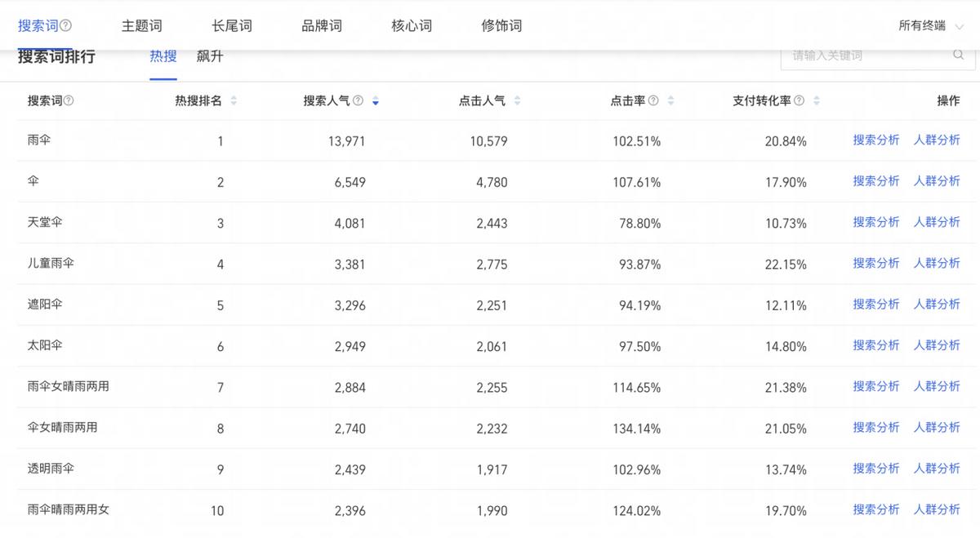The image size is (980, 538).
Task: Switch to 搜索词 tab
Action: 38,25
